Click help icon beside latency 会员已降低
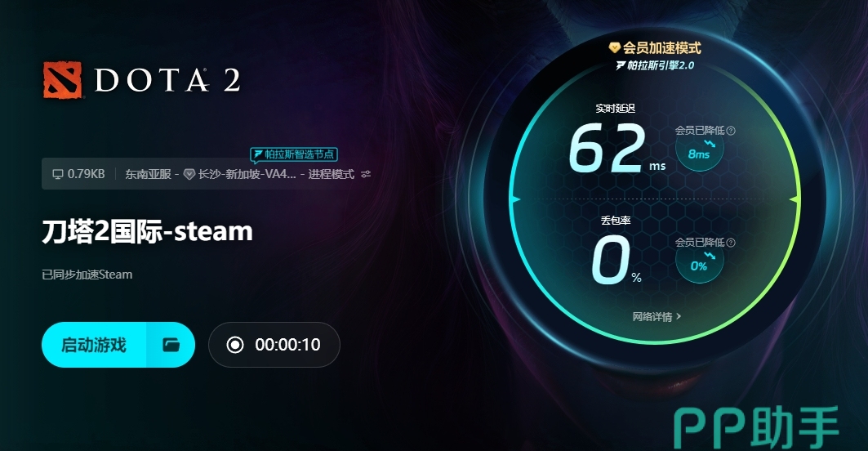The image size is (868, 451). point(731,131)
